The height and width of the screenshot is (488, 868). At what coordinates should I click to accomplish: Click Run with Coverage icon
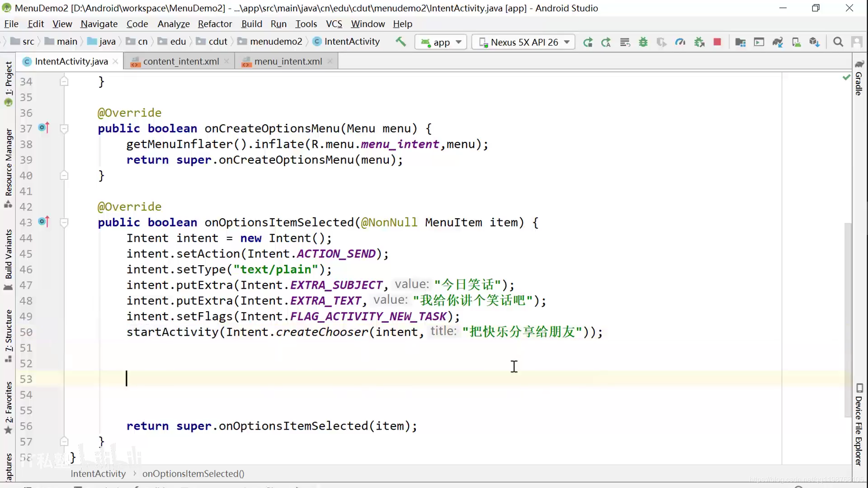[662, 42]
